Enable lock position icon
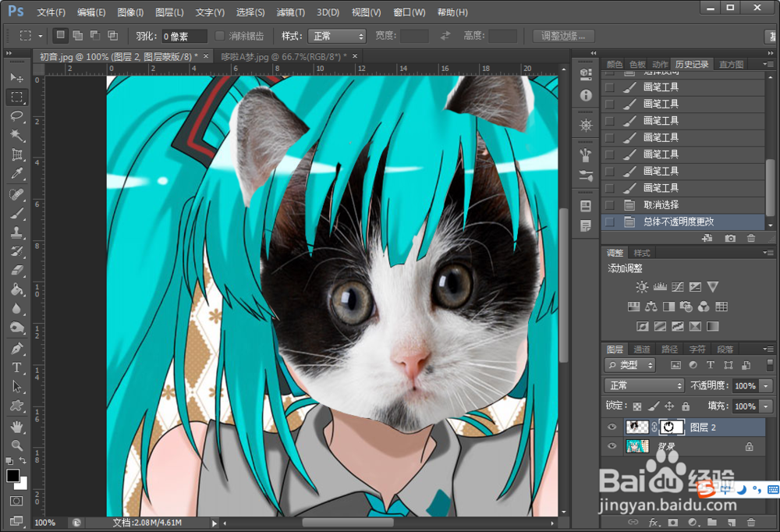This screenshot has width=780, height=532. pyautogui.click(x=669, y=406)
